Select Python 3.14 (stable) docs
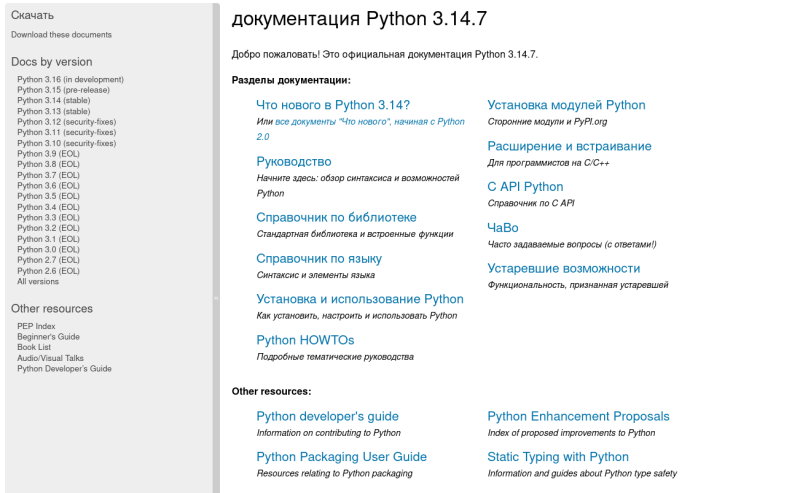800x493 pixels. pos(54,101)
